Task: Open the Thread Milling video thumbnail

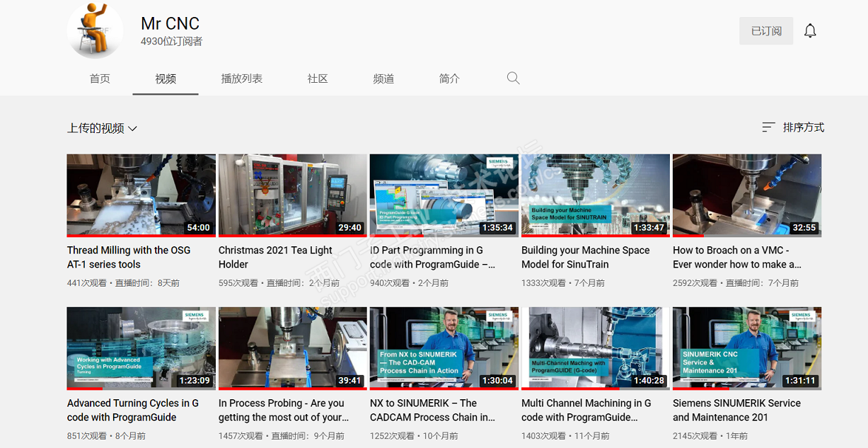Action: pos(141,195)
